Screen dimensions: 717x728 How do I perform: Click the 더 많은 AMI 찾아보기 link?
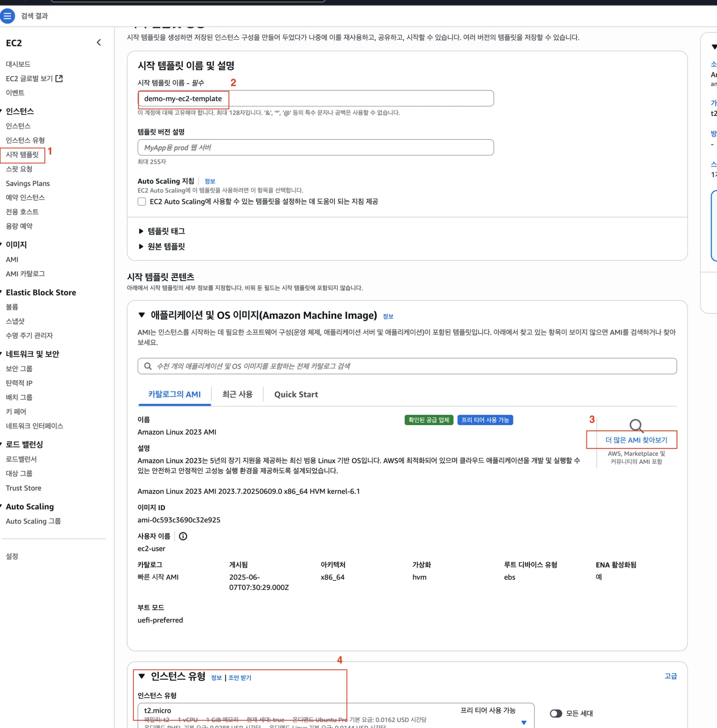[x=636, y=440]
